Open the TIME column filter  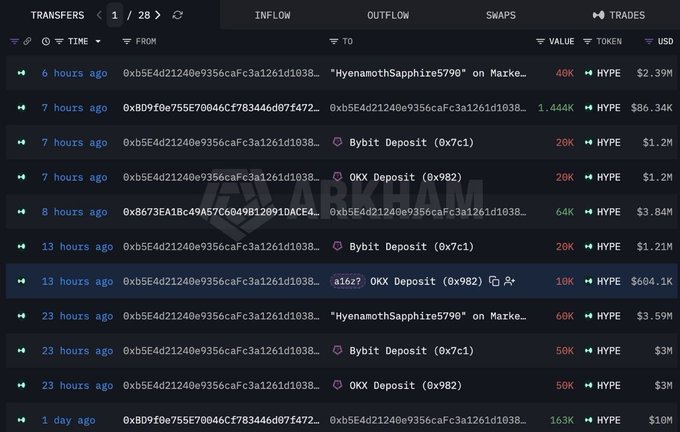[59, 41]
